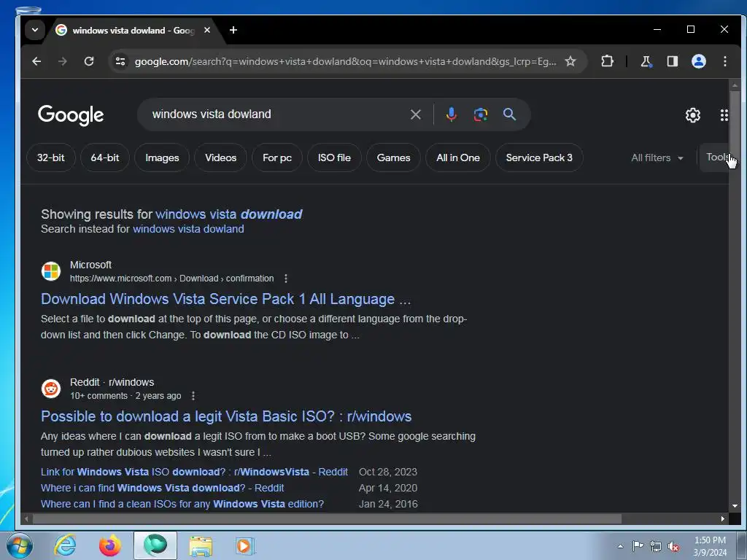The height and width of the screenshot is (560, 747).
Task: Filter results by 32-bit
Action: pyautogui.click(x=50, y=157)
